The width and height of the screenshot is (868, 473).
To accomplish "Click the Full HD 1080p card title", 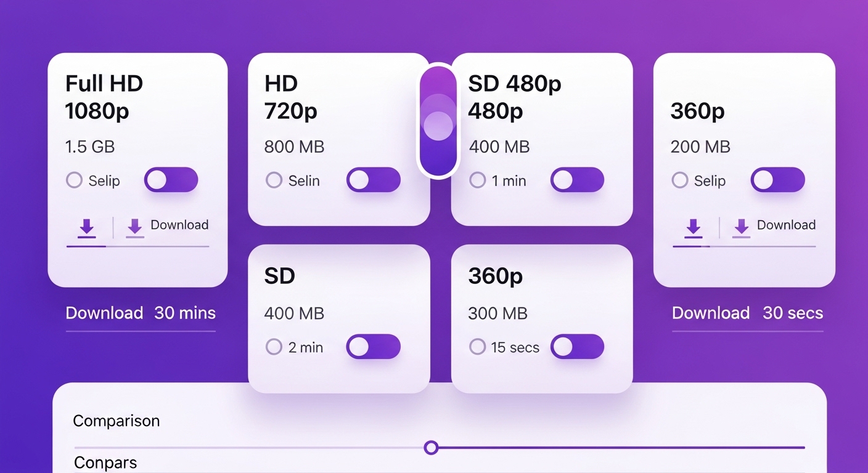I will click(104, 97).
